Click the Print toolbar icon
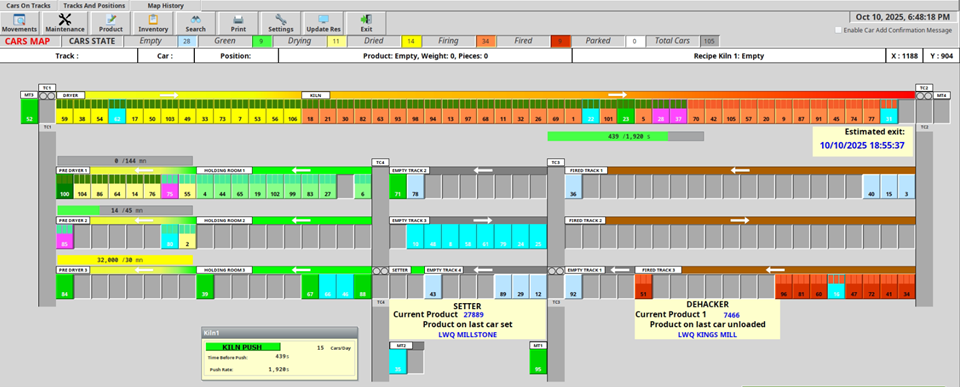Screen dimensions: 960x387 pos(238,23)
